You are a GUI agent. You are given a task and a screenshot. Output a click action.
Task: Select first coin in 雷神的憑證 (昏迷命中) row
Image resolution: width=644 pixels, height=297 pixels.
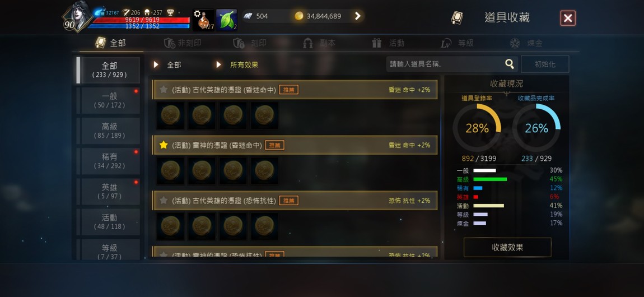(170, 170)
